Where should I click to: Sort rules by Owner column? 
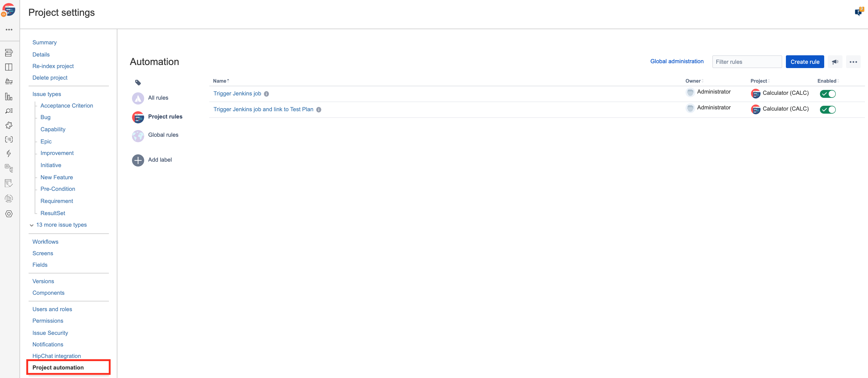click(x=694, y=81)
